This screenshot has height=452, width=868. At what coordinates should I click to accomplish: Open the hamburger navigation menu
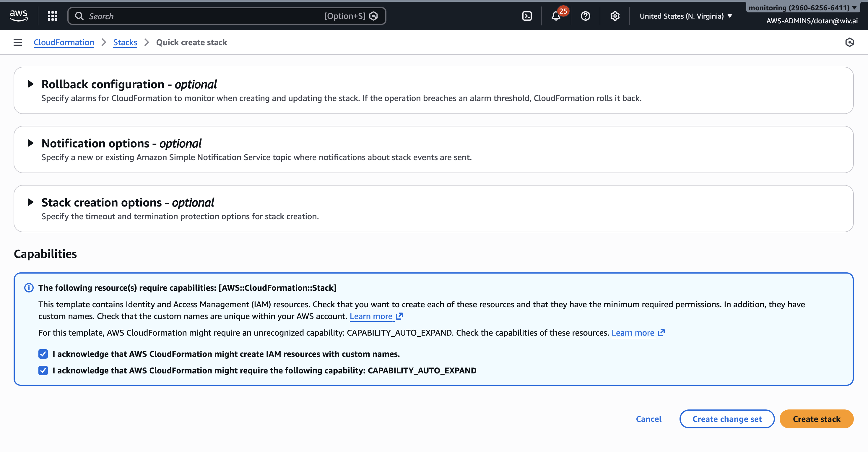[17, 42]
